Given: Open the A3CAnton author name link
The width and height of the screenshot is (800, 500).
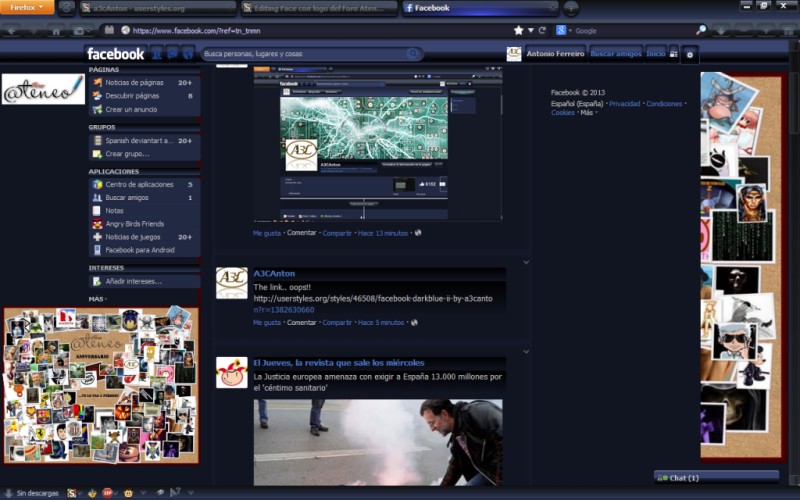Looking at the screenshot, I should tap(274, 273).
